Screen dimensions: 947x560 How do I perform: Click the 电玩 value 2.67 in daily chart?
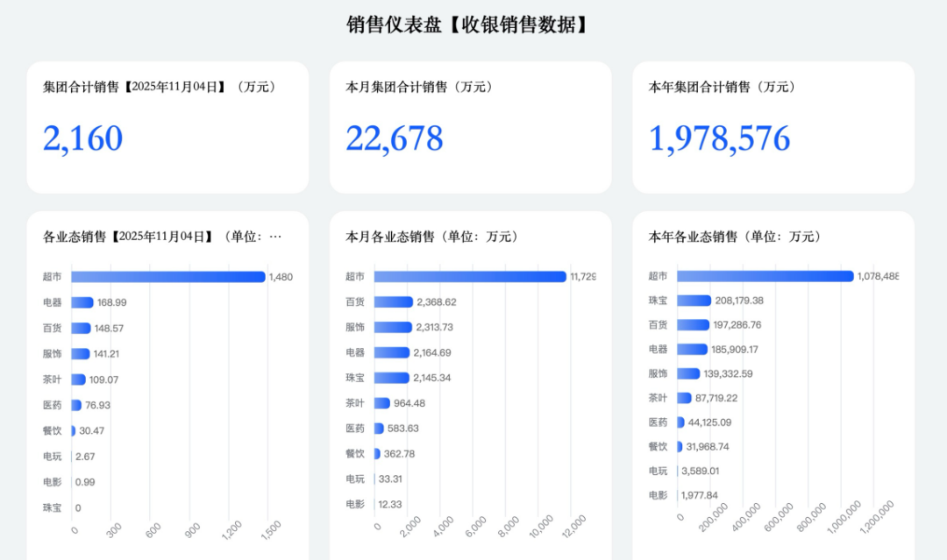pyautogui.click(x=85, y=457)
